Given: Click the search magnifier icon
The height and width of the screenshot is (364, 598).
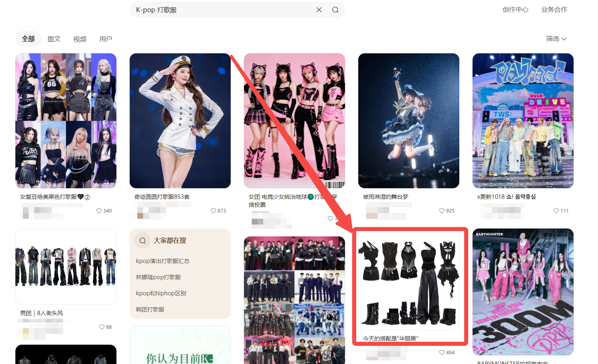Looking at the screenshot, I should pos(335,10).
